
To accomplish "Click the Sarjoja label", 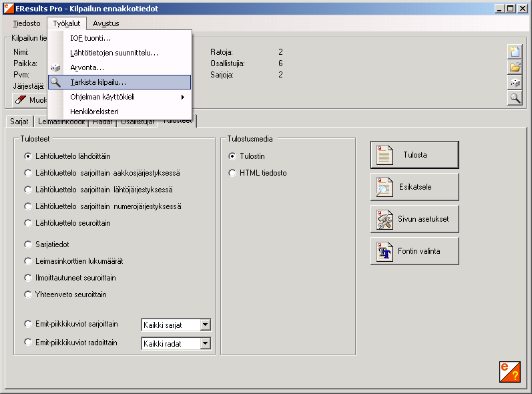I will [x=222, y=75].
